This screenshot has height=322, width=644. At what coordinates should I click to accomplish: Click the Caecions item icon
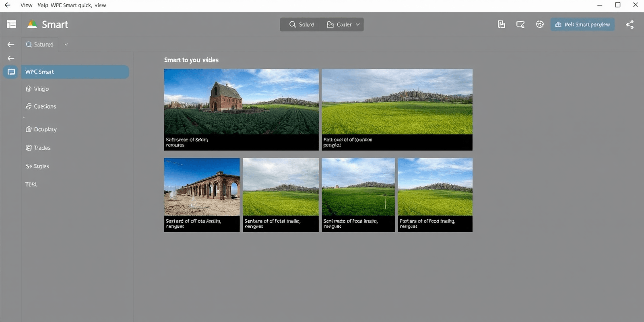28,107
